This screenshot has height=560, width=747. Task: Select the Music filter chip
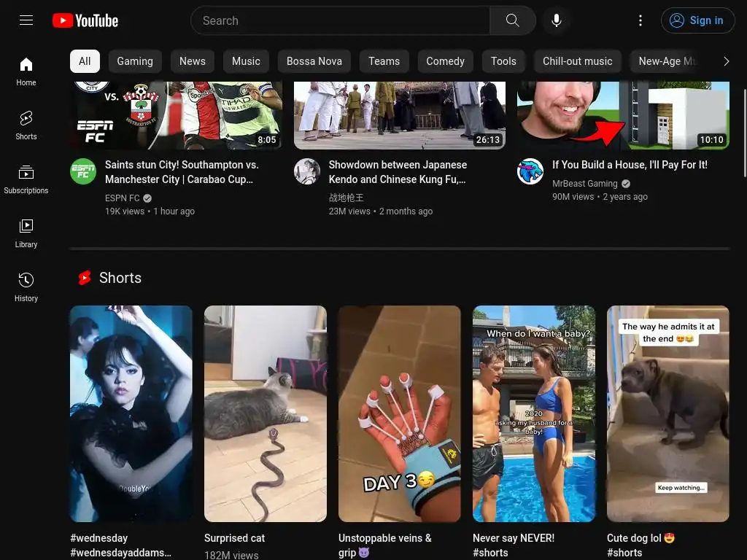click(246, 61)
